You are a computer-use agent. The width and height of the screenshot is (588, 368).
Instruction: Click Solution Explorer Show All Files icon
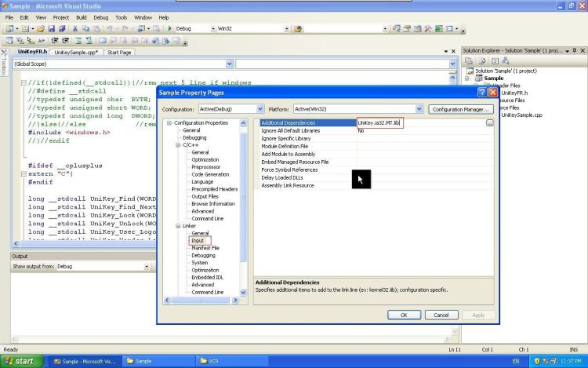tap(482, 60)
